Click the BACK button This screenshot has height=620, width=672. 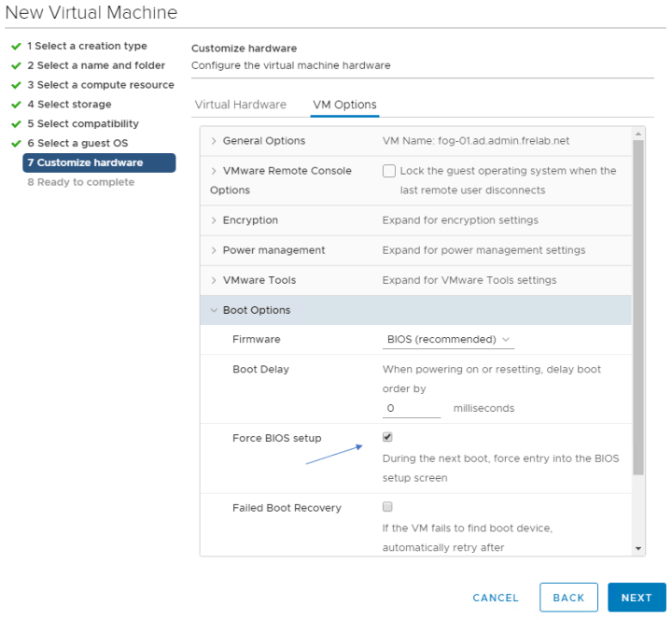tap(568, 598)
